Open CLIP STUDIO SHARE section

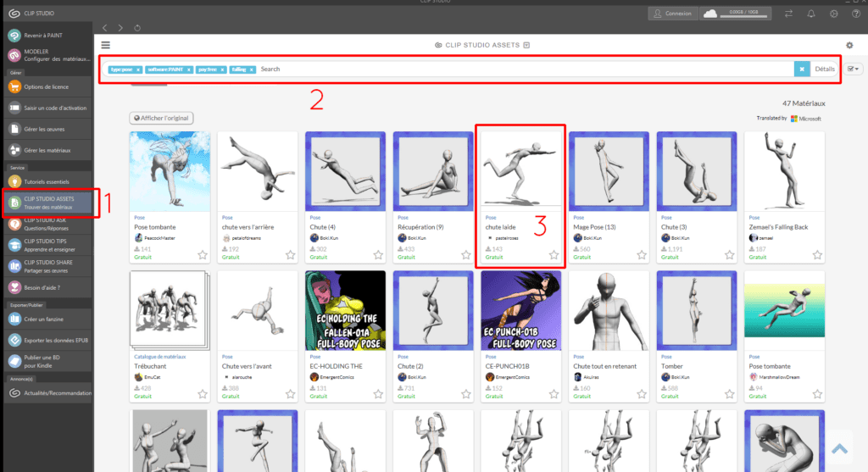point(47,266)
